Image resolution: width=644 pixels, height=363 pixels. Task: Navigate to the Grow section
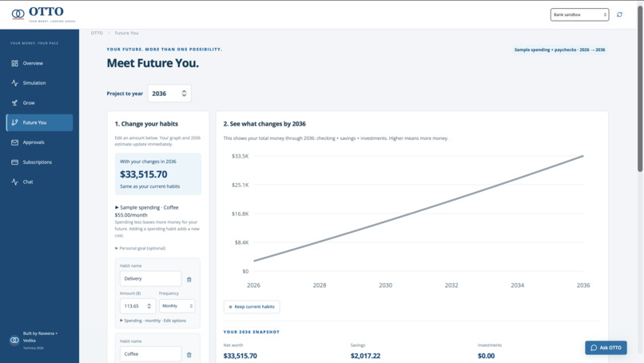point(39,103)
